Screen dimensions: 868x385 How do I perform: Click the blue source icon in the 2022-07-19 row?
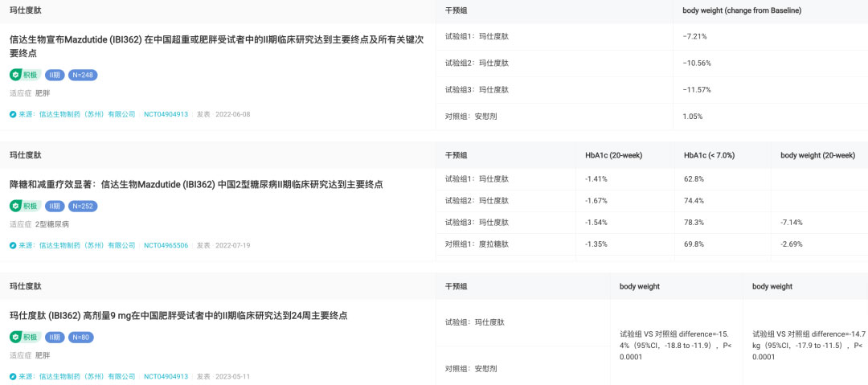[13, 245]
